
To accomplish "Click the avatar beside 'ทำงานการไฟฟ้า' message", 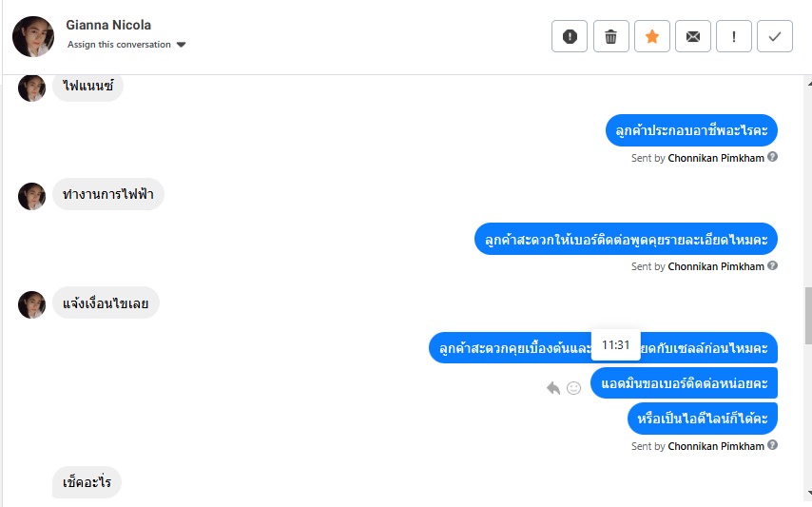I will click(32, 197).
